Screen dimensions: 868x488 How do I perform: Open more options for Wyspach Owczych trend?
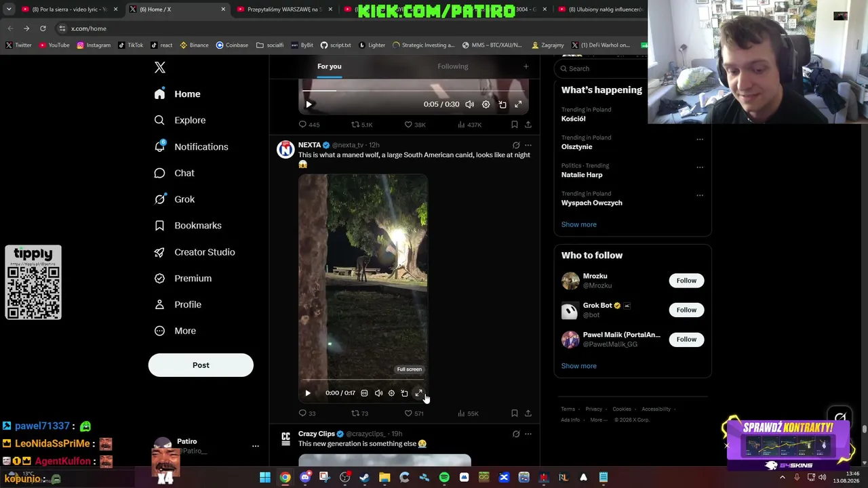(700, 196)
